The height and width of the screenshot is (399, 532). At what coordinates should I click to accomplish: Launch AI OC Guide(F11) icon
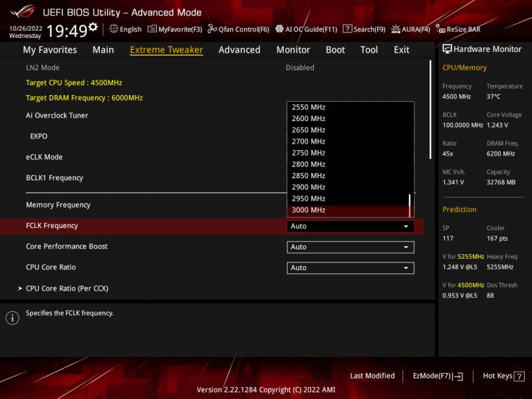(279, 29)
